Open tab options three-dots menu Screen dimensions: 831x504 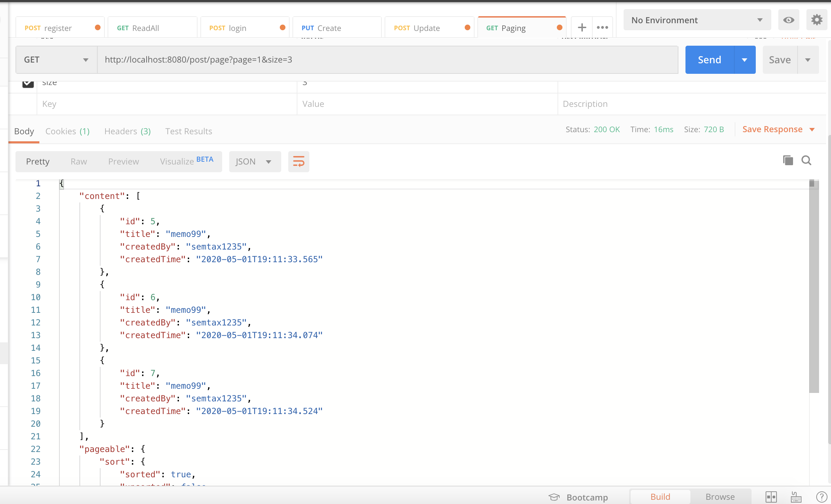pyautogui.click(x=603, y=27)
